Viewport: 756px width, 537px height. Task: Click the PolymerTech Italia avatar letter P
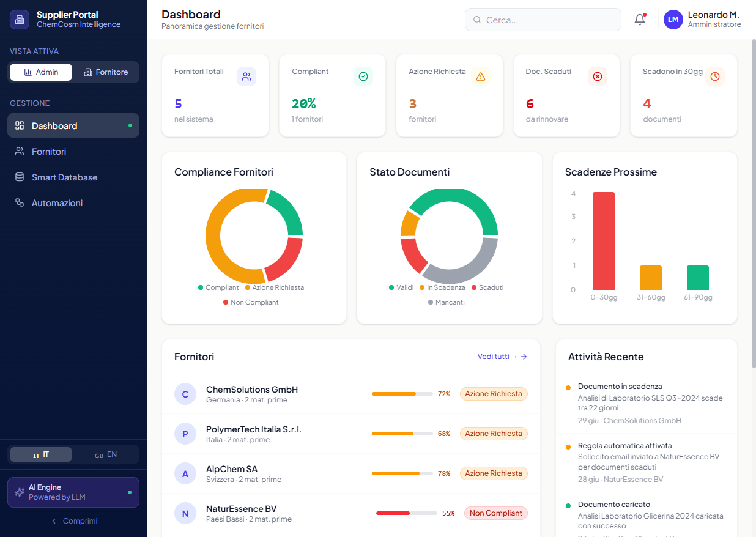click(x=185, y=434)
